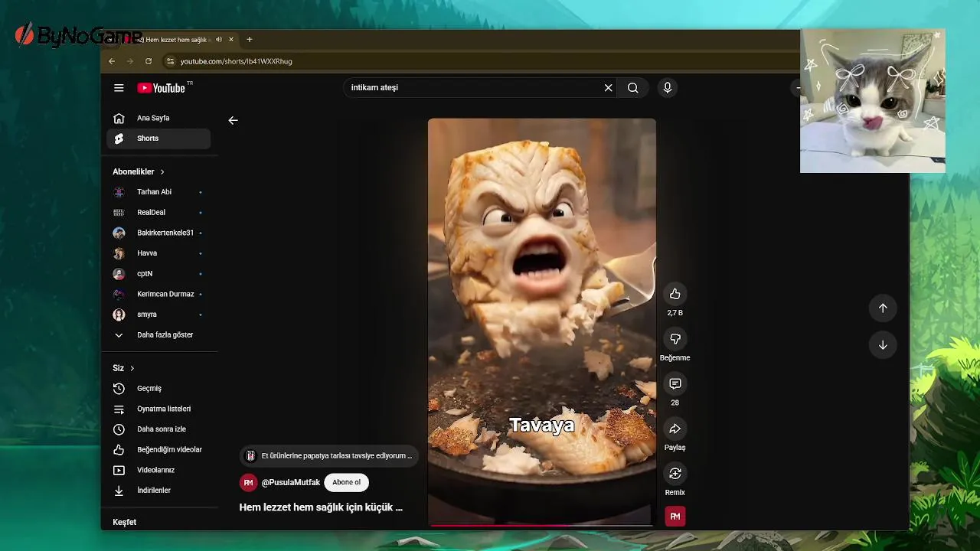Mute the tab via speaker icon
The height and width of the screenshot is (551, 980).
(219, 40)
